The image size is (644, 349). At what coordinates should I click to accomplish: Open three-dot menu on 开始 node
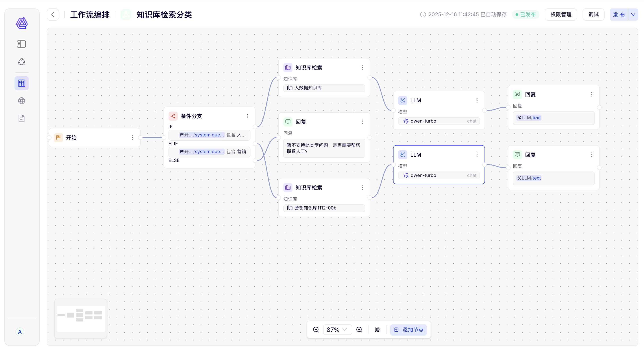pyautogui.click(x=133, y=137)
